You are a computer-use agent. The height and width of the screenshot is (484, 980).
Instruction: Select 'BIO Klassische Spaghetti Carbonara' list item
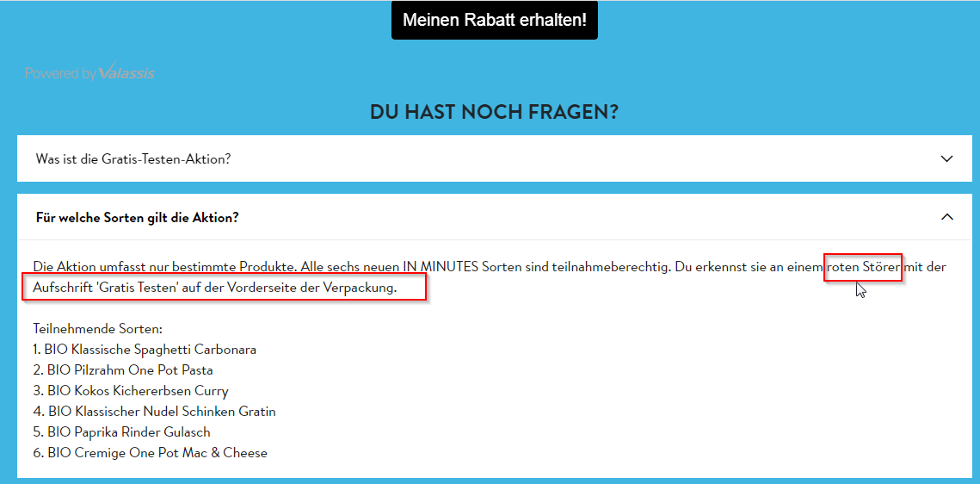coord(145,350)
